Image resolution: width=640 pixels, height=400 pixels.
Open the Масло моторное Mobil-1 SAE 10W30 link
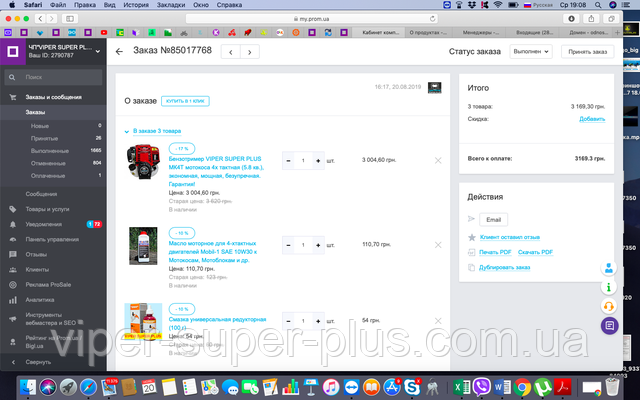click(x=213, y=251)
